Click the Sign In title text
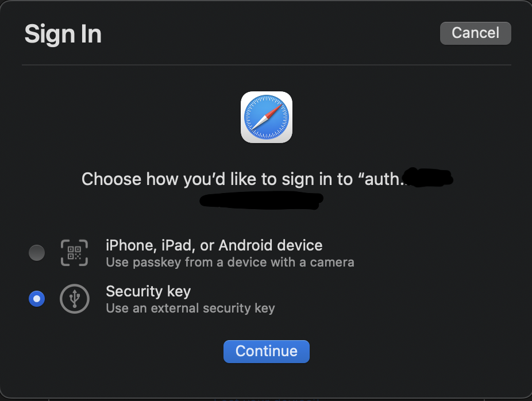 pos(63,34)
